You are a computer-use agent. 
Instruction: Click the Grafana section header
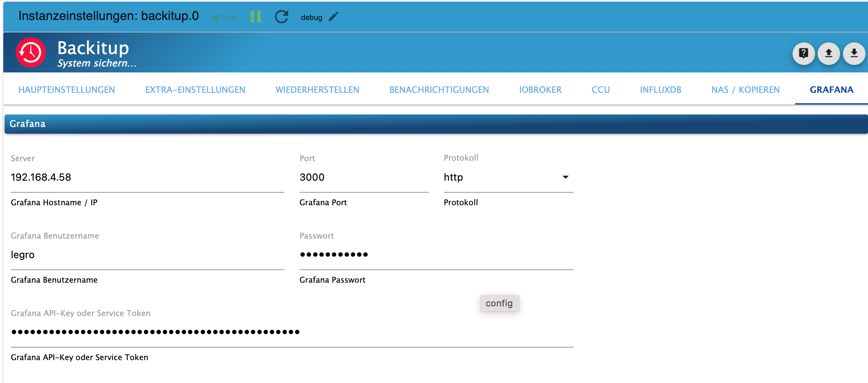[x=436, y=124]
